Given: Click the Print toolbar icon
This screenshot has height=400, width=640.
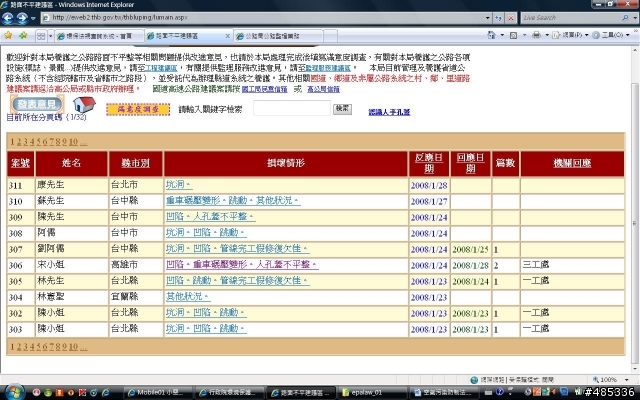Looking at the screenshot, I should 536,35.
